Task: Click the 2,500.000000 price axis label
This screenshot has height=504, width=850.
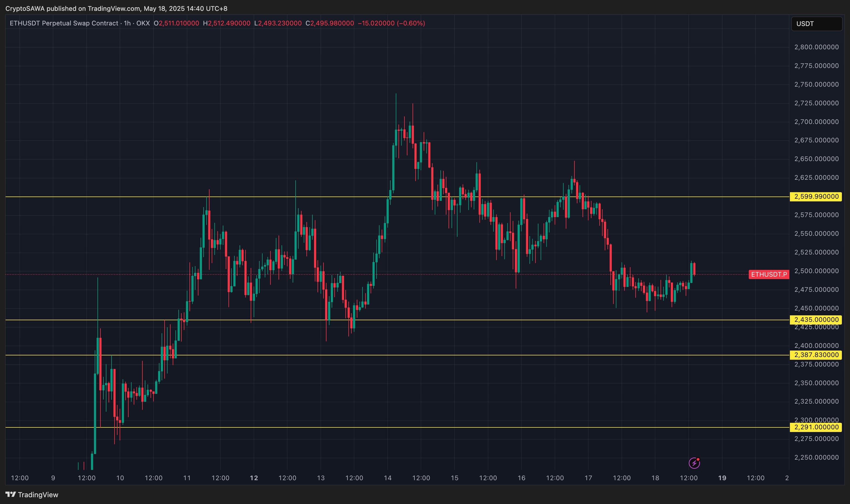Action: pos(816,271)
